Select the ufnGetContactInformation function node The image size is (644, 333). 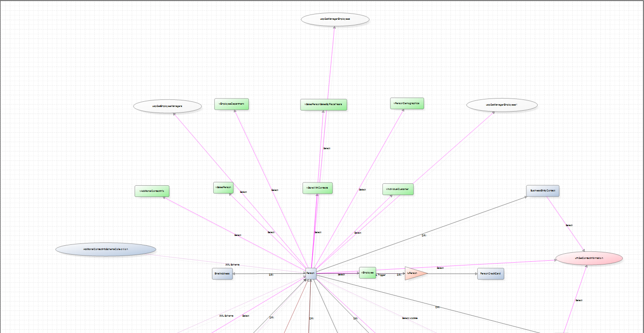point(589,258)
